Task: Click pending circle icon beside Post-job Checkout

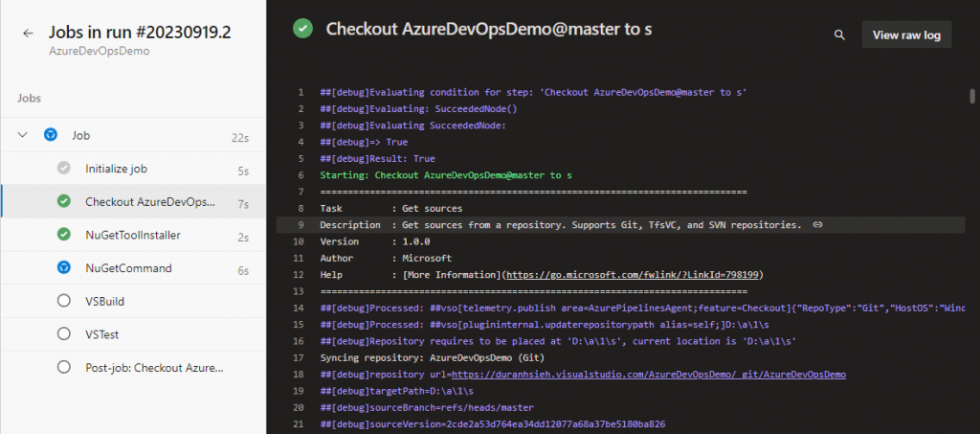Action: (x=63, y=367)
